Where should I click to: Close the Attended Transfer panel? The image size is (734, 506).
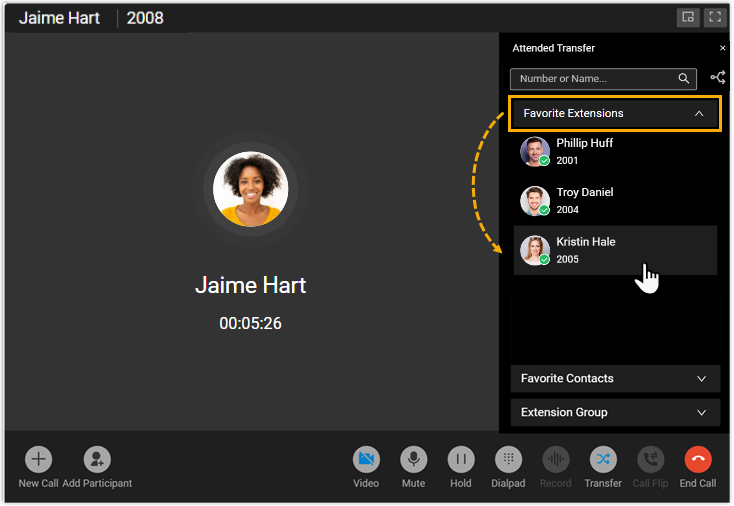(x=722, y=48)
